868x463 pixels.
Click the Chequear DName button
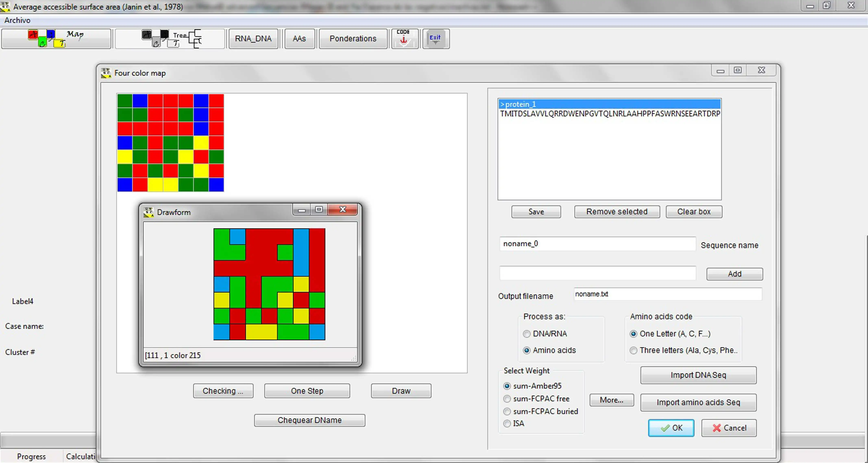(309, 420)
